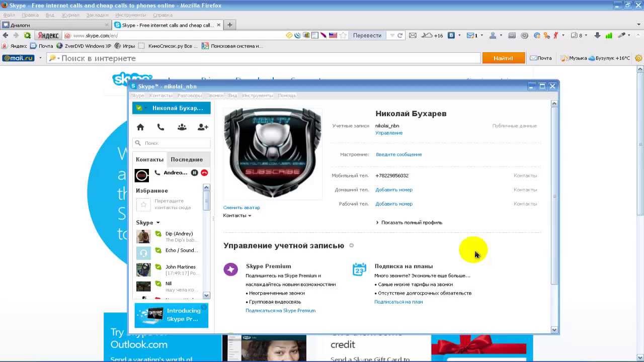
Task: Click Firefox back navigation arrow
Action: coord(6,35)
